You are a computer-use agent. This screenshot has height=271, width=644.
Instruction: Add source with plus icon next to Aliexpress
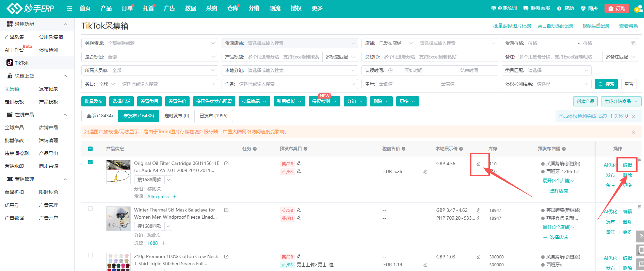click(x=175, y=197)
